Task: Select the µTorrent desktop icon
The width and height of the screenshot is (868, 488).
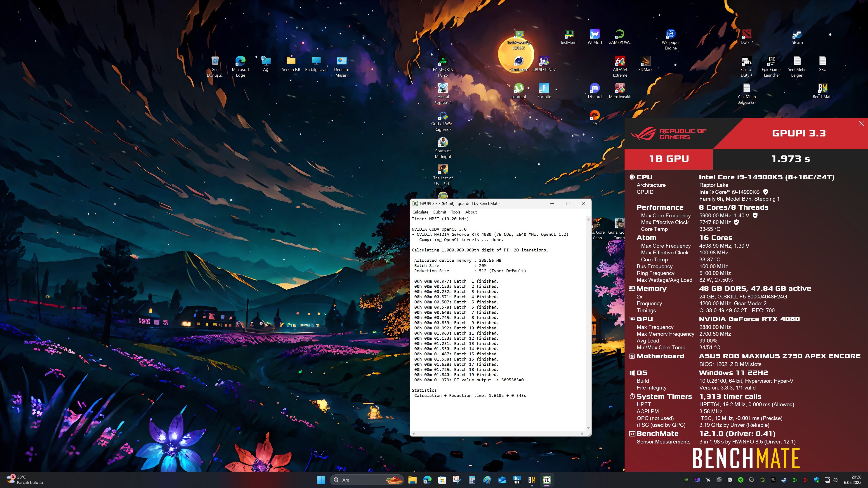Action: pos(519,91)
